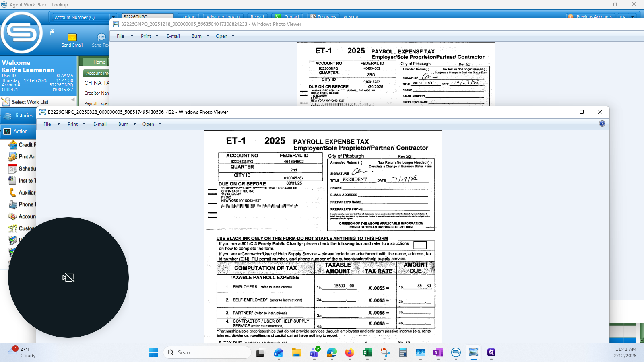Image resolution: width=644 pixels, height=362 pixels.
Task: Click E-mail in the front Photo Viewer toolbar
Action: (x=100, y=124)
